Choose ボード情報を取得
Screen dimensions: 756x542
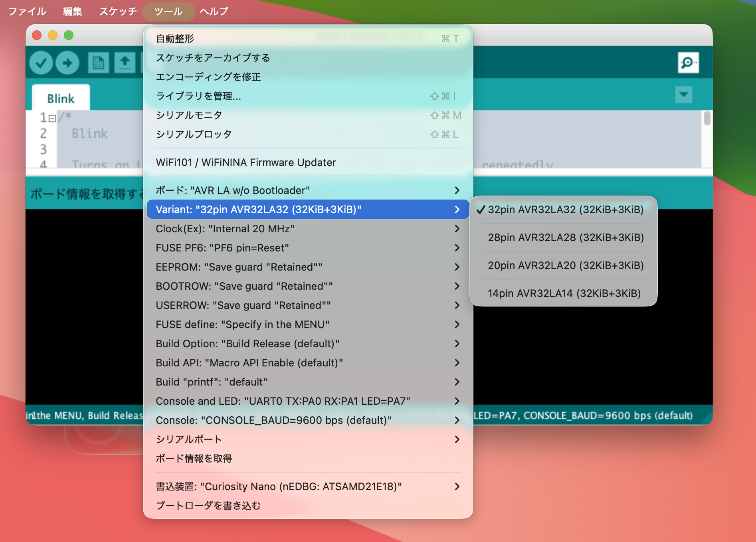308,459
